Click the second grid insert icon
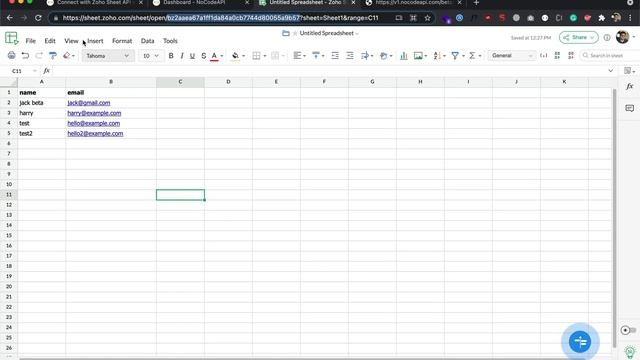The width and height of the screenshot is (640, 360). [571, 56]
